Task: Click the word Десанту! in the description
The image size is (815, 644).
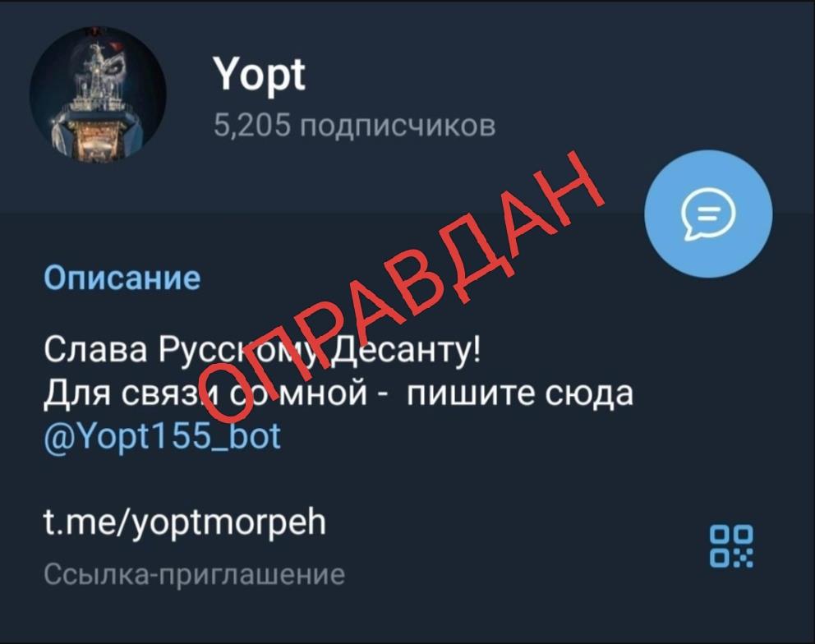Action: tap(406, 350)
